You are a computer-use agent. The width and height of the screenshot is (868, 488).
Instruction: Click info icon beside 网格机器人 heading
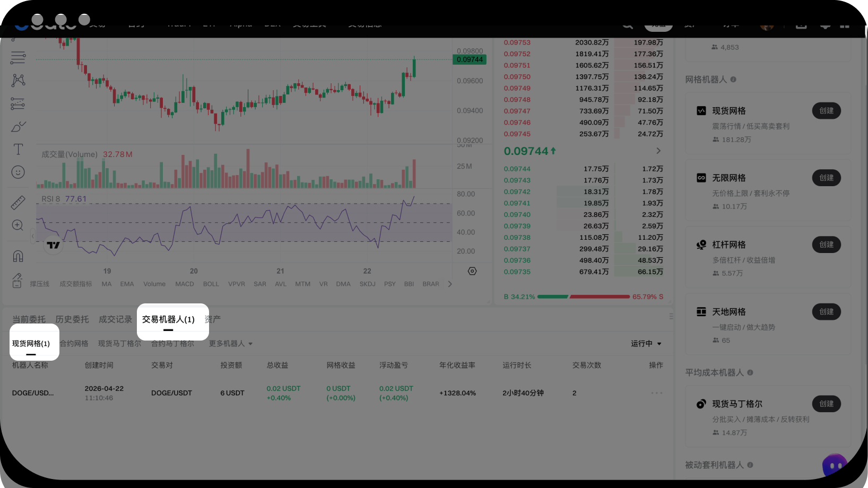[733, 80]
